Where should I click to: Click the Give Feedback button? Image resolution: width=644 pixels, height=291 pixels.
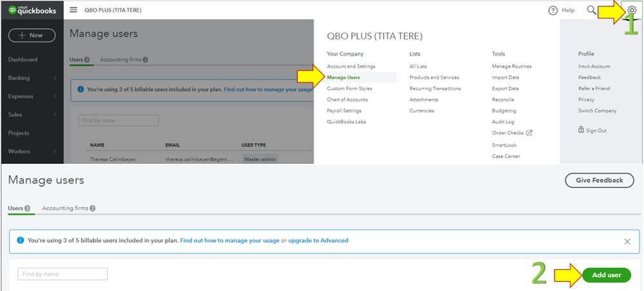click(x=600, y=180)
